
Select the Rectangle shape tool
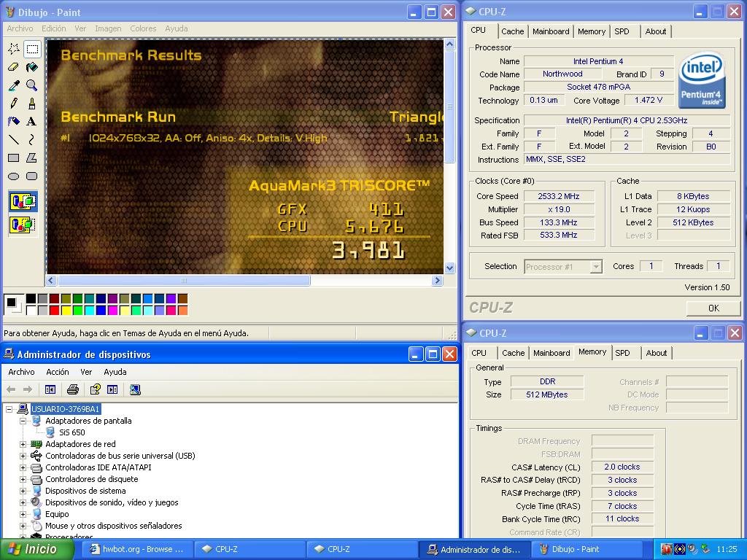(14, 157)
